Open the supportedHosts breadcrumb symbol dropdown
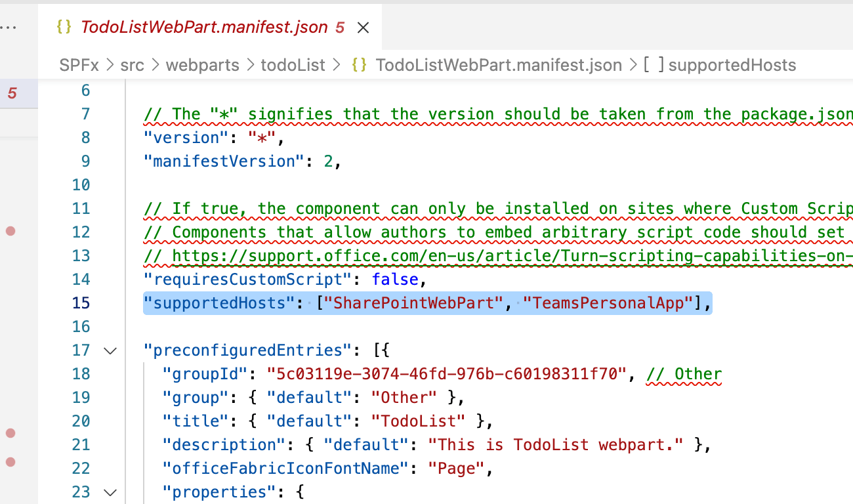Image resolution: width=853 pixels, height=504 pixels. pos(732,65)
